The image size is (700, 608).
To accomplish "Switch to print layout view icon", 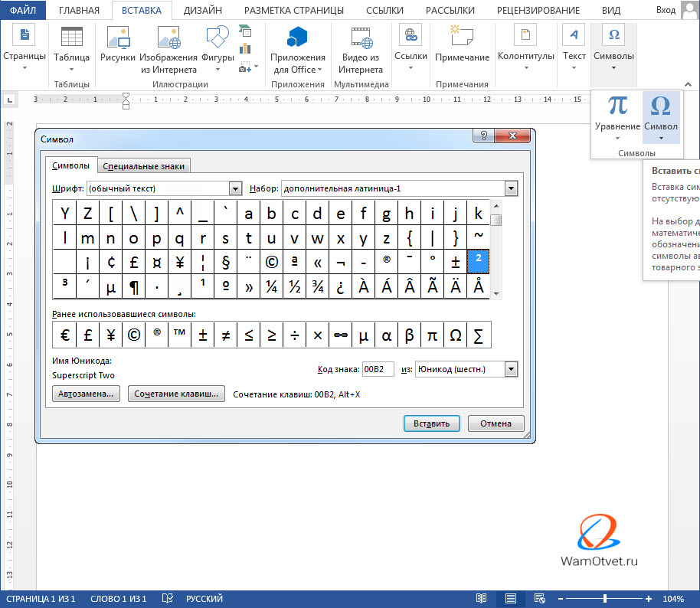I will click(510, 598).
